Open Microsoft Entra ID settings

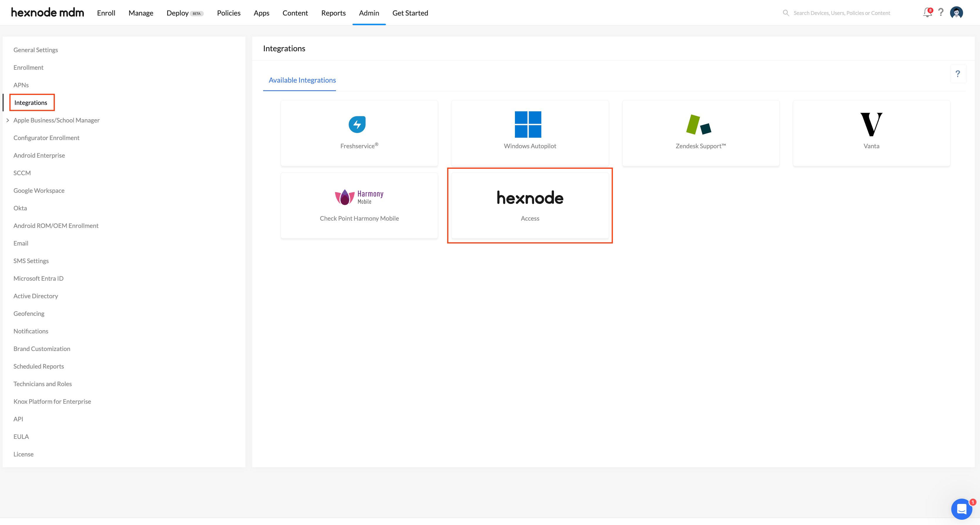coord(38,278)
